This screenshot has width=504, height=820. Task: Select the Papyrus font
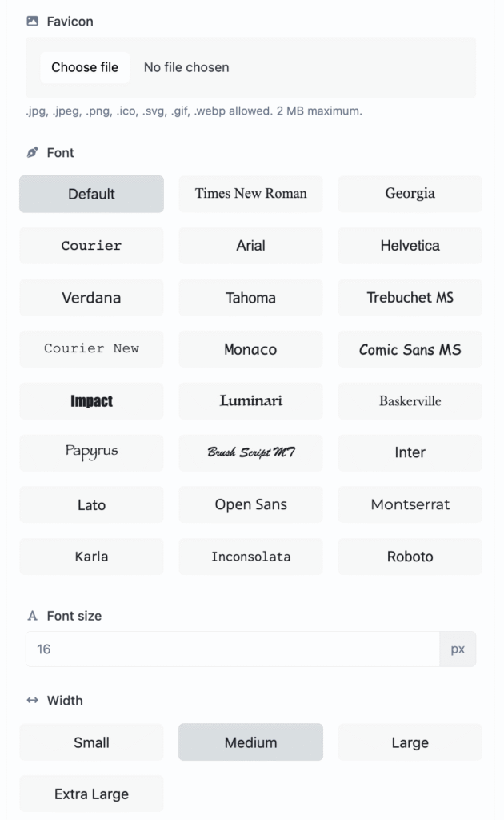(x=91, y=452)
